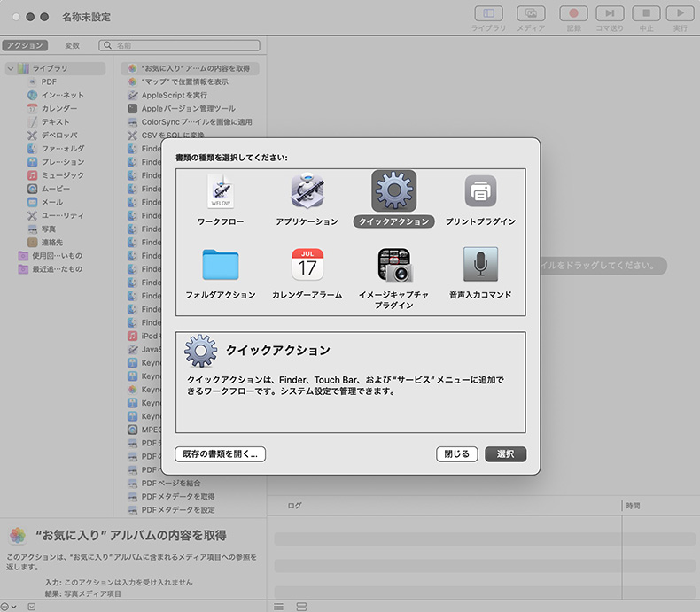This screenshot has height=612, width=700.
Task: Switch to the アクション tab
Action: click(25, 45)
